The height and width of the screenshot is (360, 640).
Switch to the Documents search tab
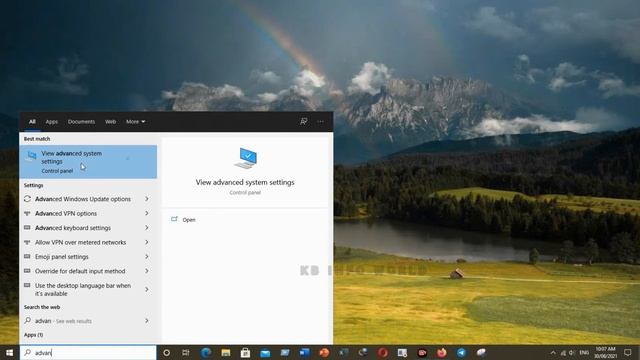81,122
